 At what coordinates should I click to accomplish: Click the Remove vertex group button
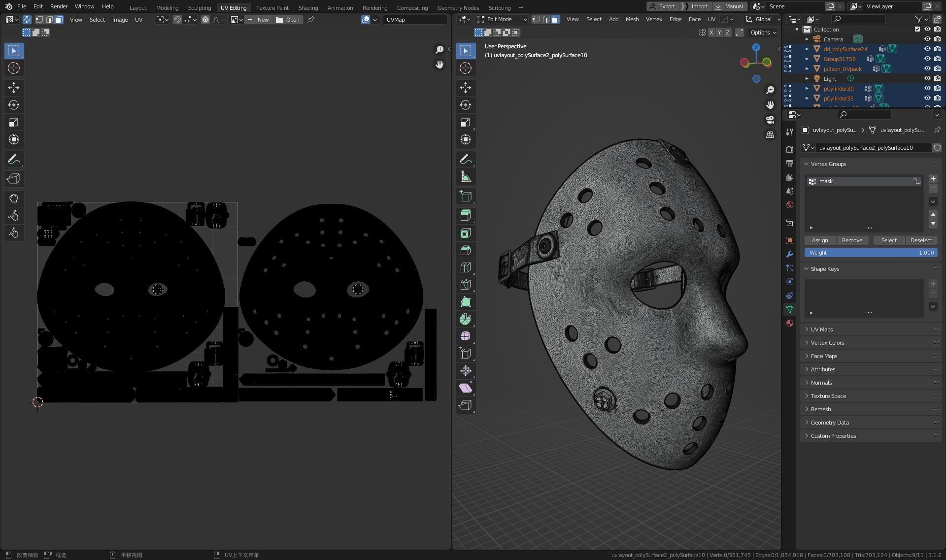pos(852,240)
